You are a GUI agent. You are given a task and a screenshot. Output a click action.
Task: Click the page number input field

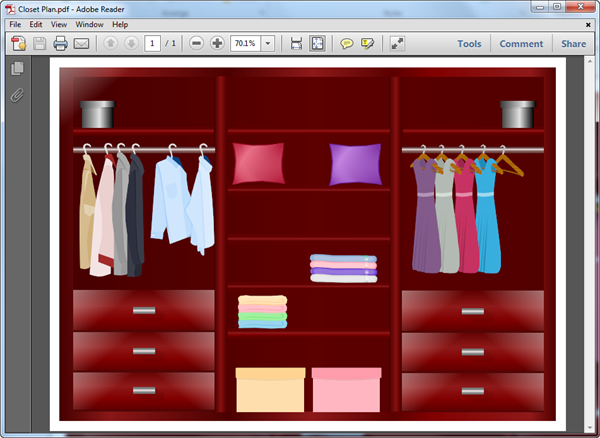pyautogui.click(x=152, y=44)
